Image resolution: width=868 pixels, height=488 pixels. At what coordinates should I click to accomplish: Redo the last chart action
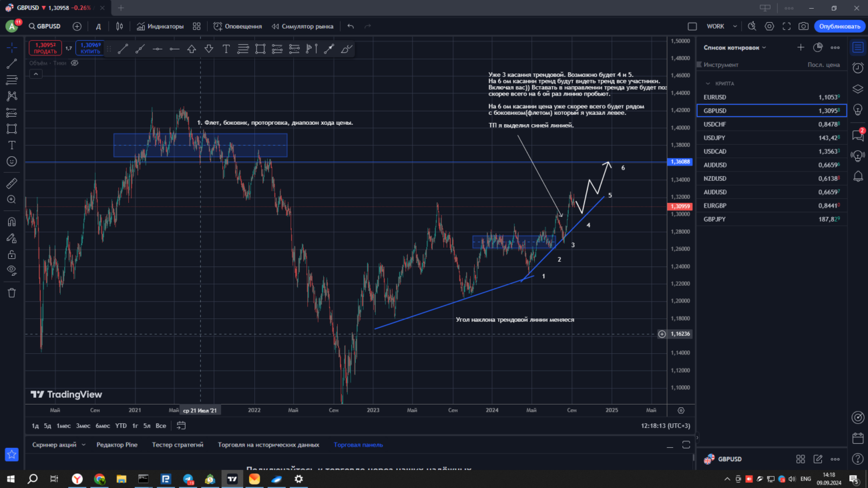click(368, 26)
